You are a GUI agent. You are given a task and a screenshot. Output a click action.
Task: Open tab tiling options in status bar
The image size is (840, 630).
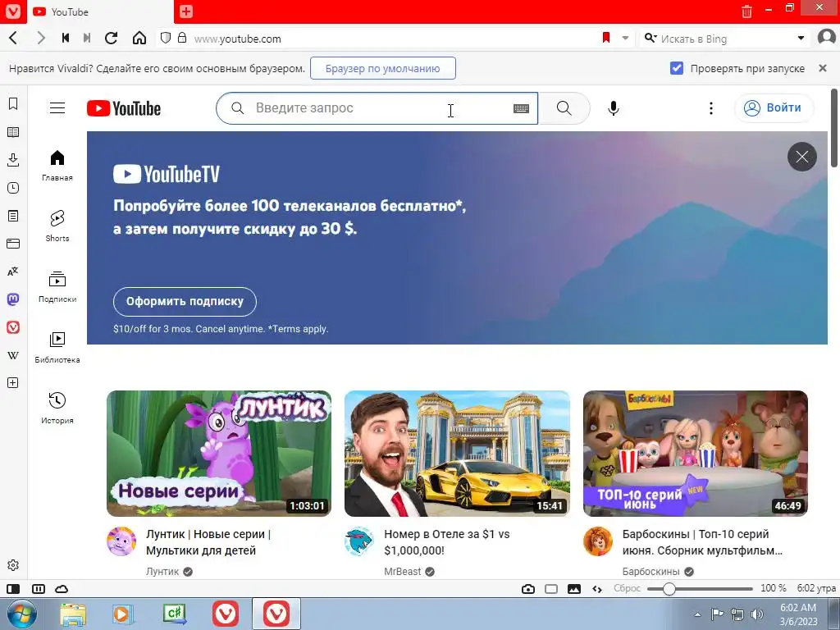tap(39, 589)
